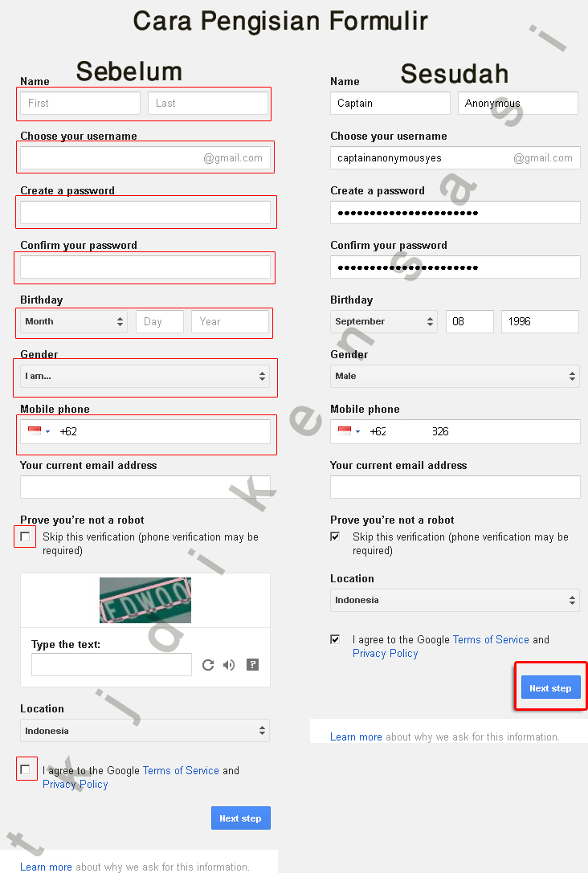Uncheck the agreement checkbox on the Sesudah form
Image resolution: width=588 pixels, height=873 pixels.
[x=335, y=639]
